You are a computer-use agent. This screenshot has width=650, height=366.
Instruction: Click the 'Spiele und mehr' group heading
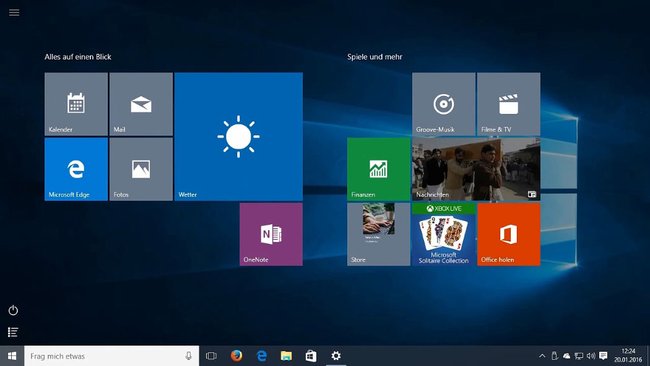pos(375,57)
